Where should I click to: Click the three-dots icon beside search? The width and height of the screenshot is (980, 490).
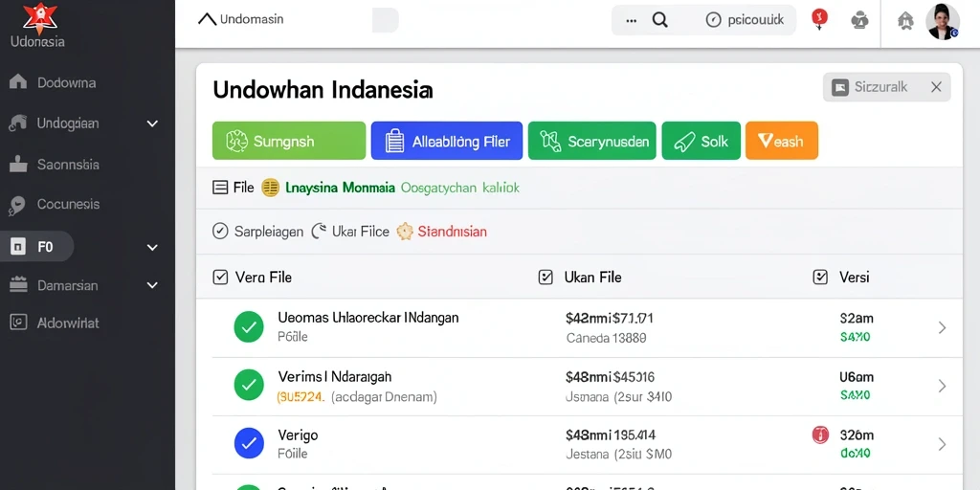[632, 20]
